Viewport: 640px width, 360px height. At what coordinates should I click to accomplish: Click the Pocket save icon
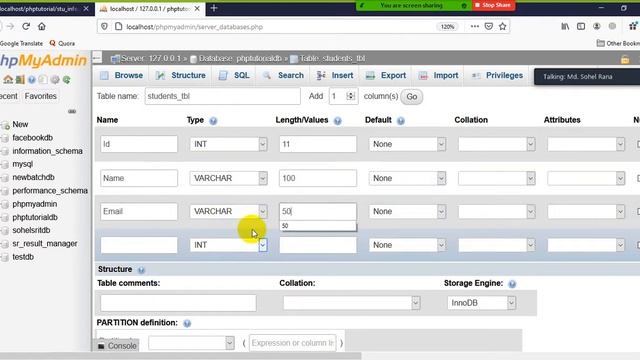[489, 27]
